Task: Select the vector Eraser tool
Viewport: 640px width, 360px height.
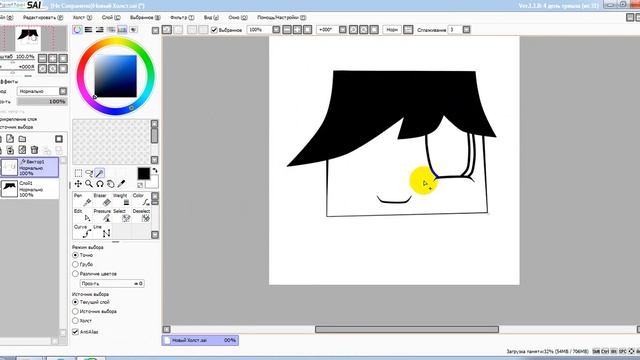Action: click(103, 200)
